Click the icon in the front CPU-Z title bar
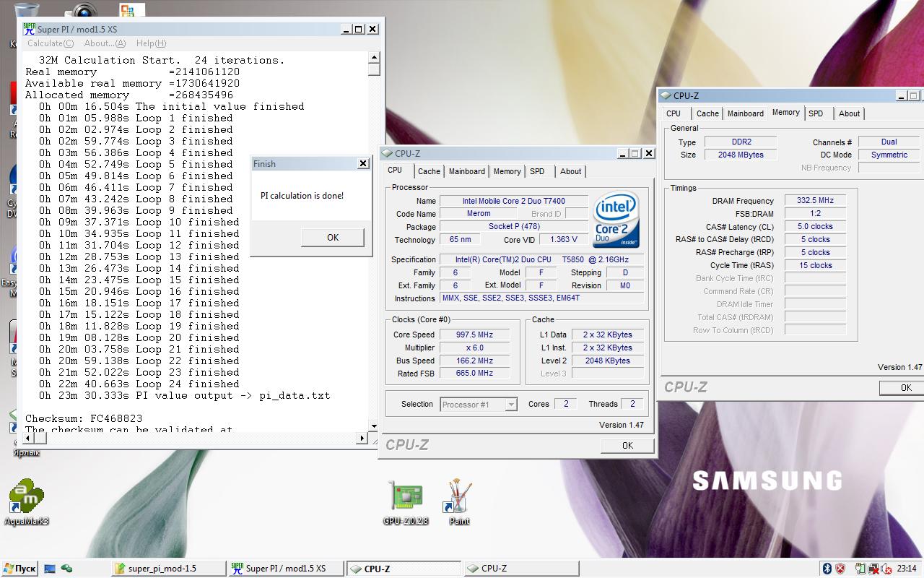924x578 pixels. (x=388, y=153)
